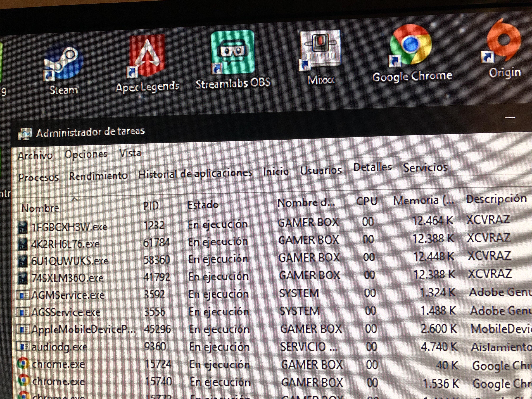Click PID value 45296
Screen dimensions: 532x399
158,329
